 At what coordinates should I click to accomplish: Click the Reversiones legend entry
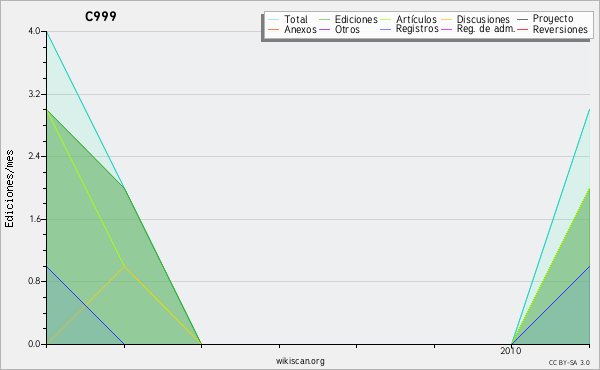560,29
